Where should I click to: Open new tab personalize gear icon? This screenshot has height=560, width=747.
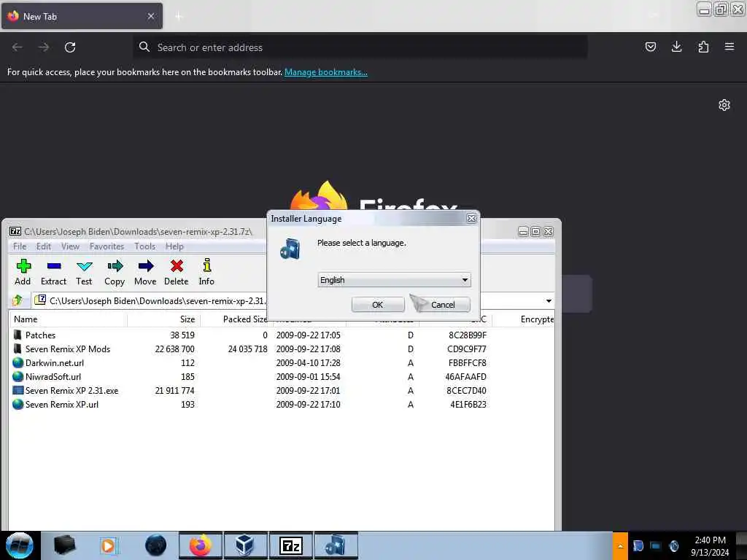[724, 105]
